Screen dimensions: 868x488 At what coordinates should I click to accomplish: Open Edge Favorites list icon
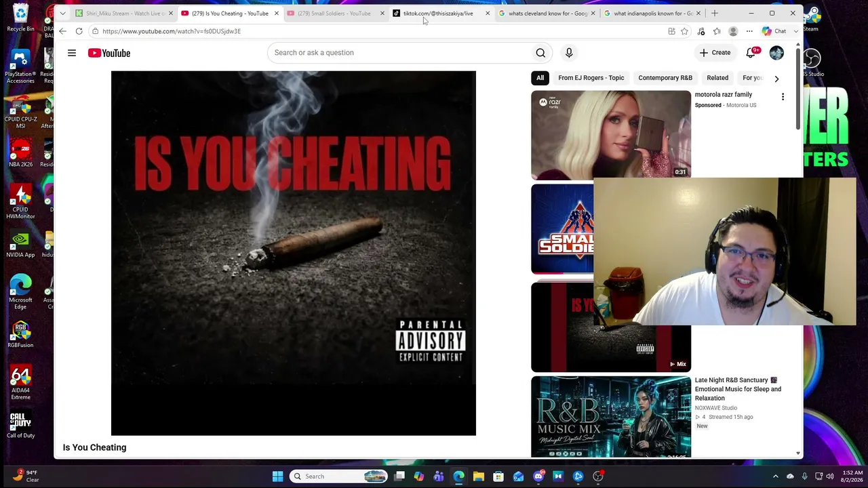click(717, 31)
